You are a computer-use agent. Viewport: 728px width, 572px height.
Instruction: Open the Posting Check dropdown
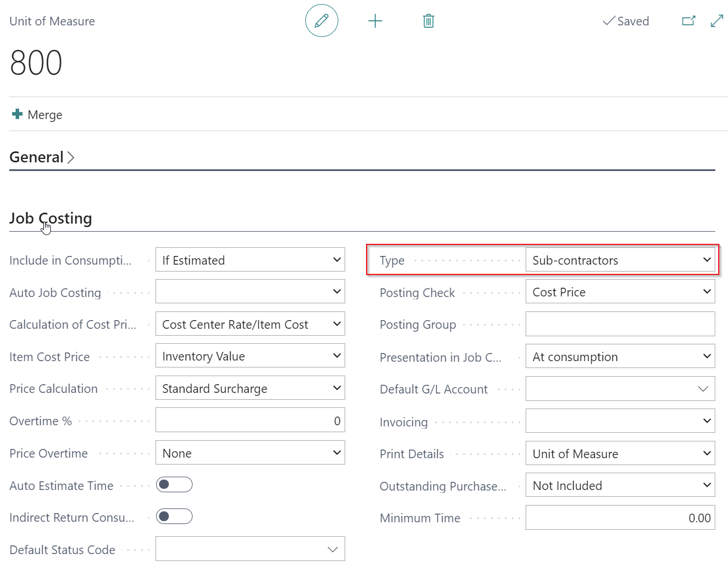pos(620,292)
